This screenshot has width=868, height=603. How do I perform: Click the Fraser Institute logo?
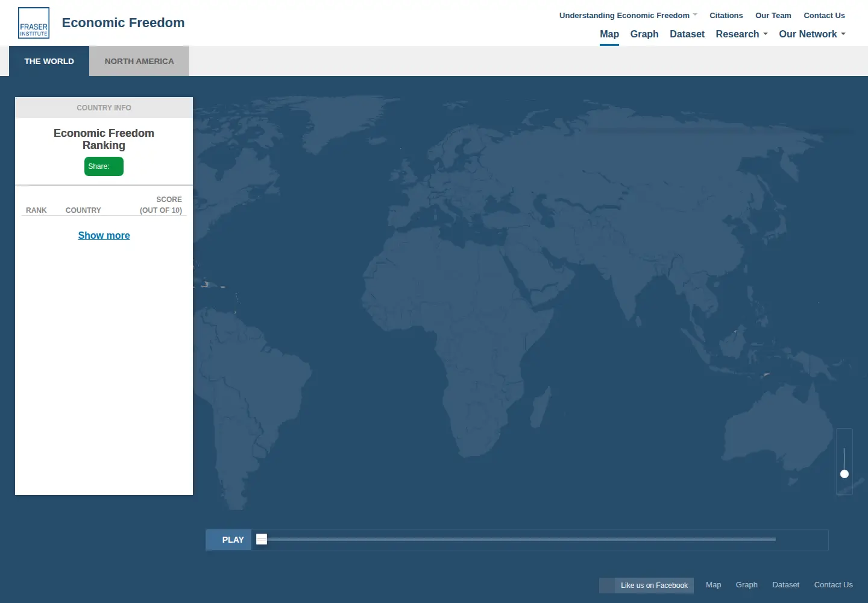34,23
